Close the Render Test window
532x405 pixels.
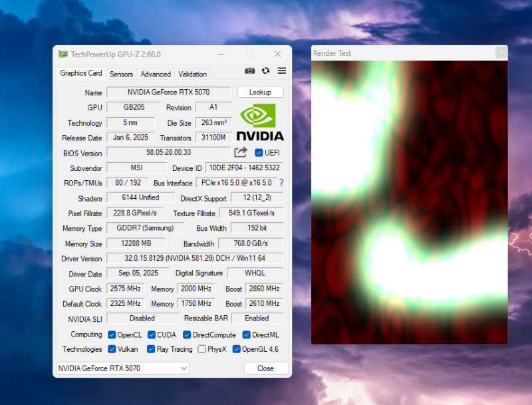point(501,53)
